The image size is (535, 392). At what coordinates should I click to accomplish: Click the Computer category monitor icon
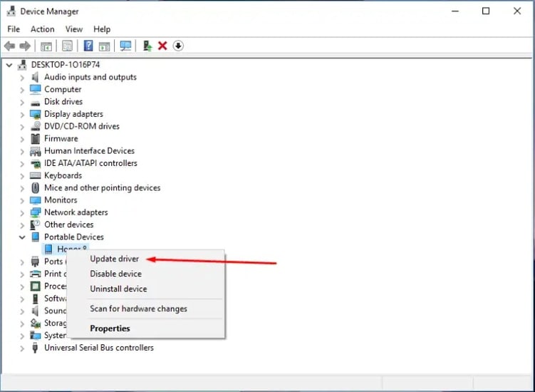pyautogui.click(x=35, y=90)
